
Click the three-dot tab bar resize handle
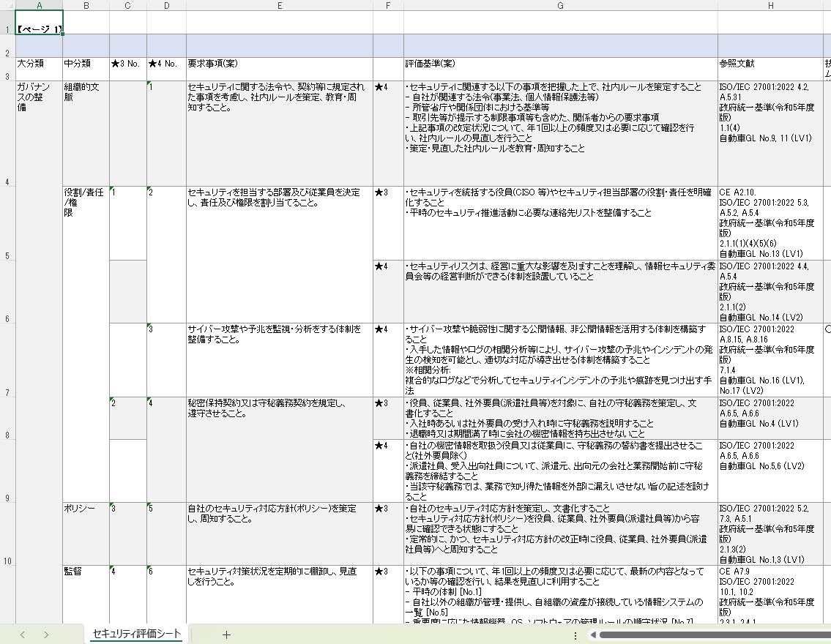[575, 634]
